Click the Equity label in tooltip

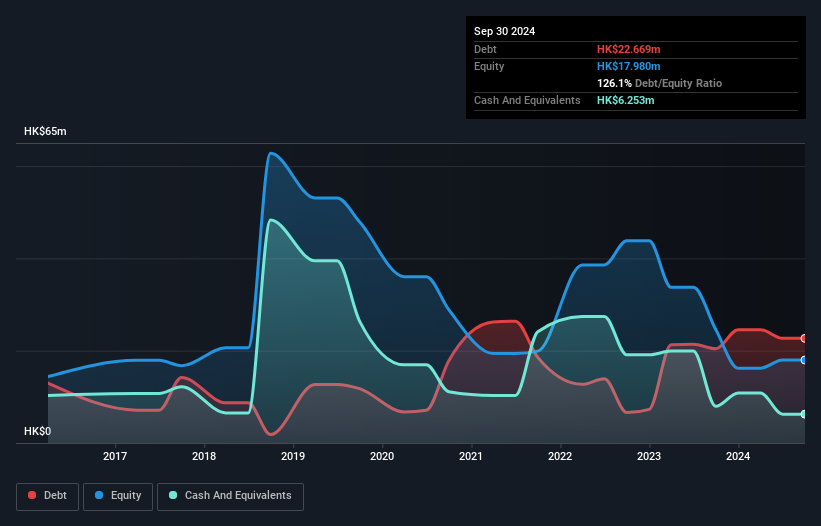pyautogui.click(x=489, y=66)
